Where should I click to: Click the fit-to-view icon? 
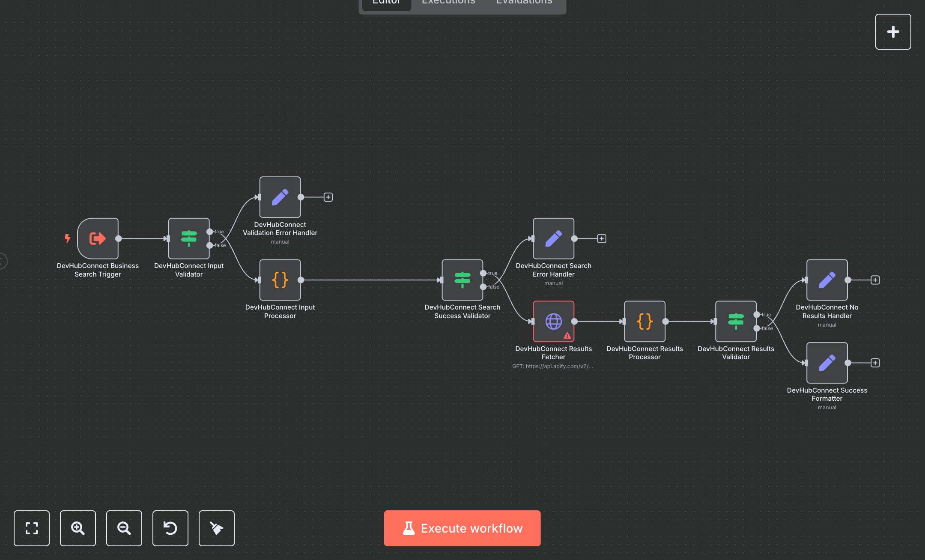(32, 528)
